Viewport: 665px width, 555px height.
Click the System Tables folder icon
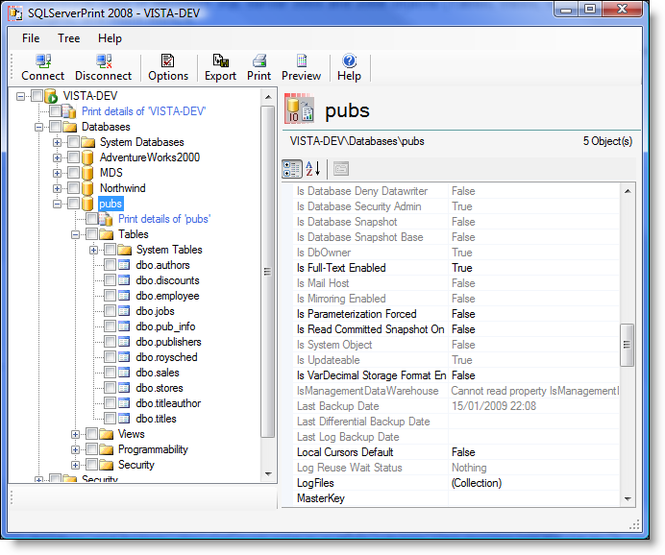click(125, 250)
